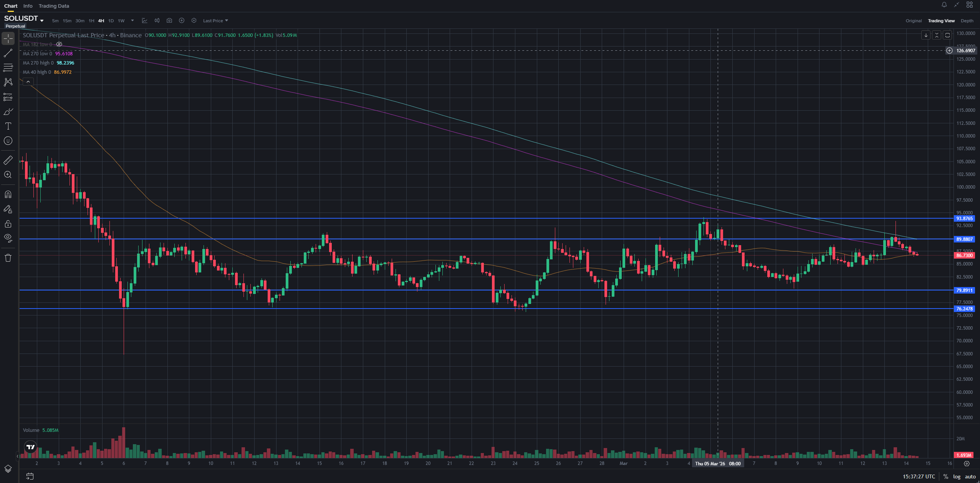The image size is (980, 483).
Task: Click the 93.8765 horizontal line price label
Action: pos(964,219)
